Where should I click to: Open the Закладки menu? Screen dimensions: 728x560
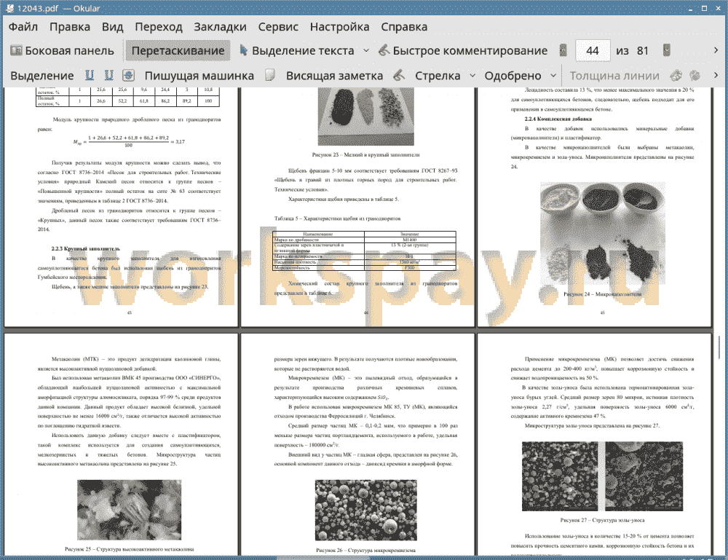click(220, 27)
